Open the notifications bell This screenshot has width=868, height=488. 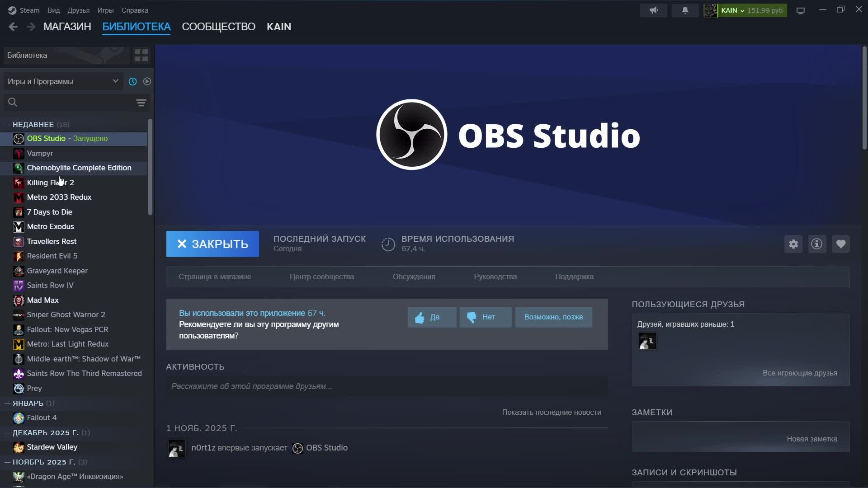coord(685,10)
